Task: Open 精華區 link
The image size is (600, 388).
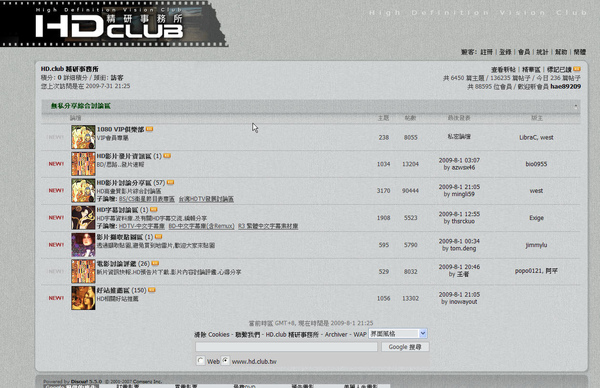Action: [x=531, y=70]
